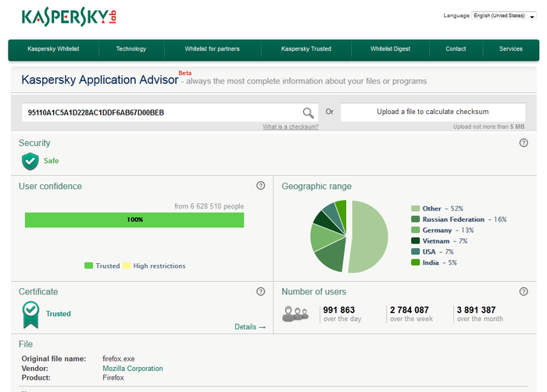Open help icon for Number of users
Viewport: 547px width, 392px height.
(x=524, y=291)
